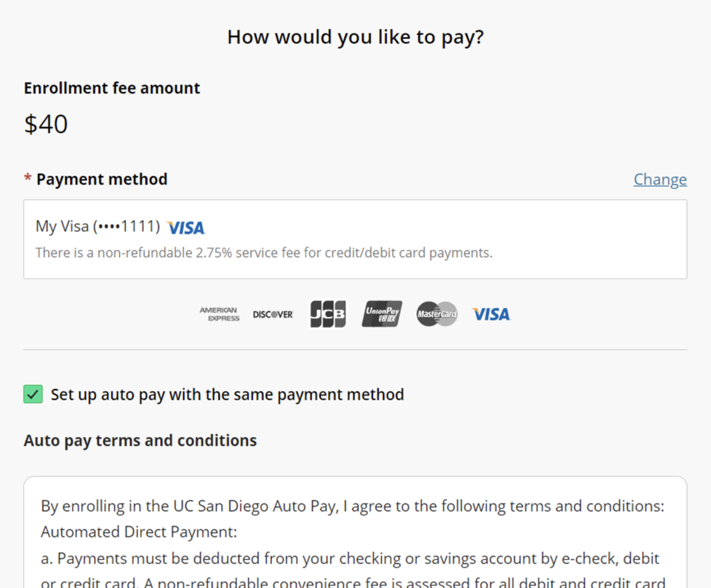Click the American Express card logo
This screenshot has width=711, height=588.
pos(220,314)
